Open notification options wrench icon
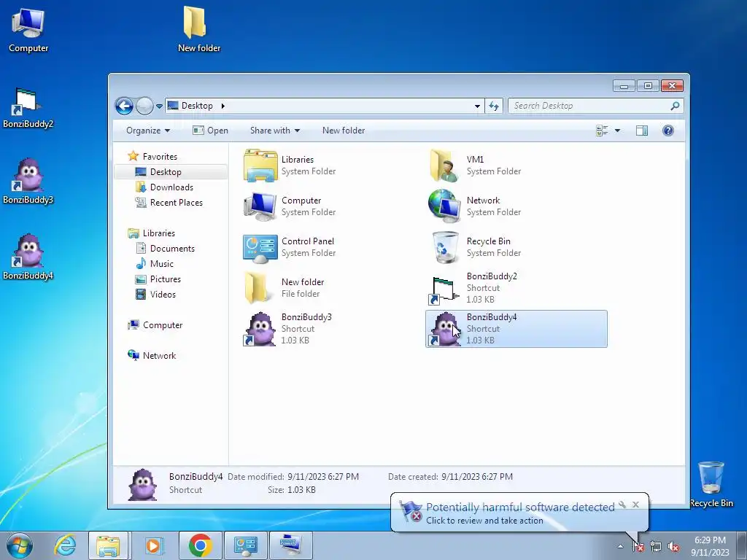 (x=622, y=505)
